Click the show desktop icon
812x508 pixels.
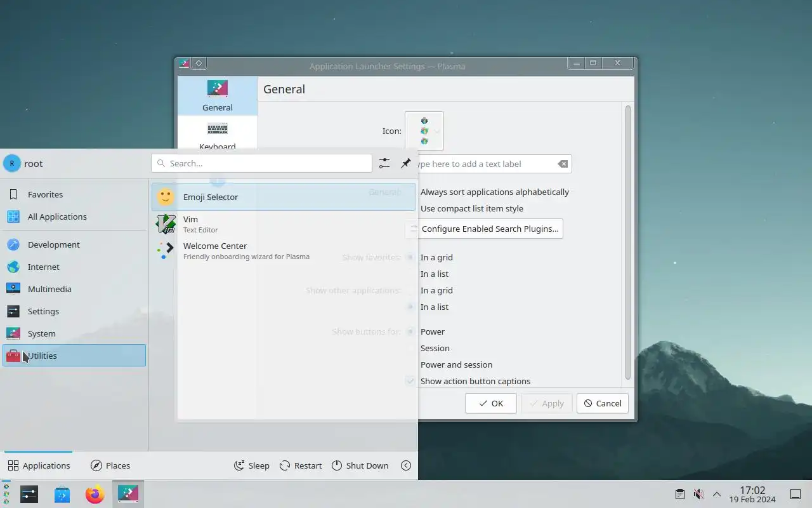coord(796,494)
